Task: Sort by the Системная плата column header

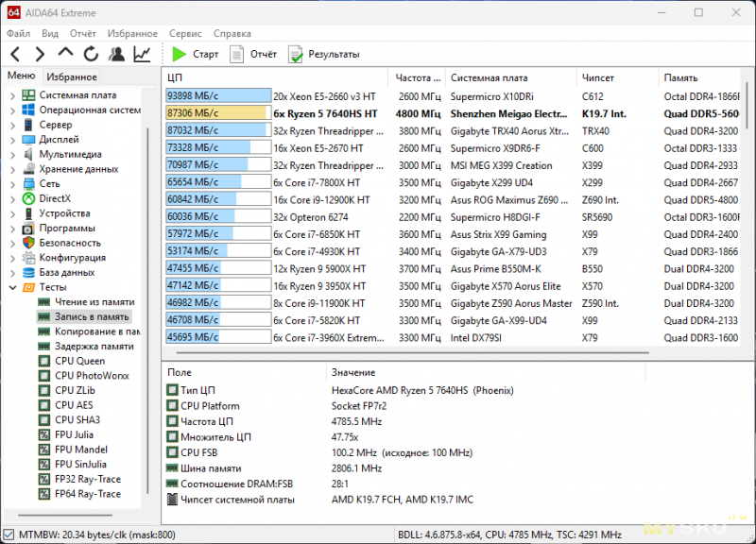Action: [511, 77]
